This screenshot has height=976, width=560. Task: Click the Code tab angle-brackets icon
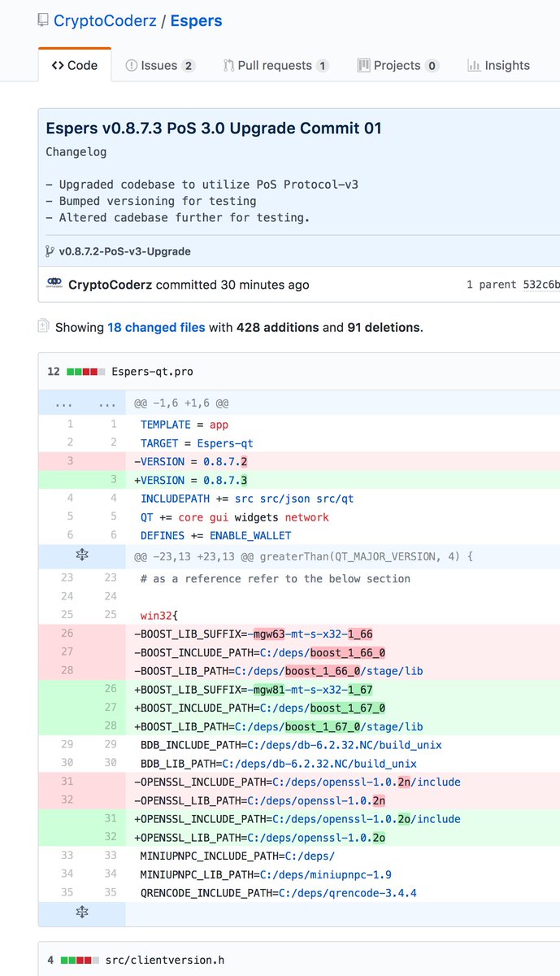(58, 65)
